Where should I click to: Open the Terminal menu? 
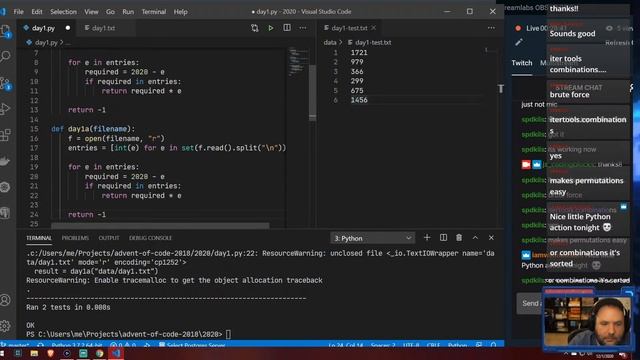(x=153, y=12)
